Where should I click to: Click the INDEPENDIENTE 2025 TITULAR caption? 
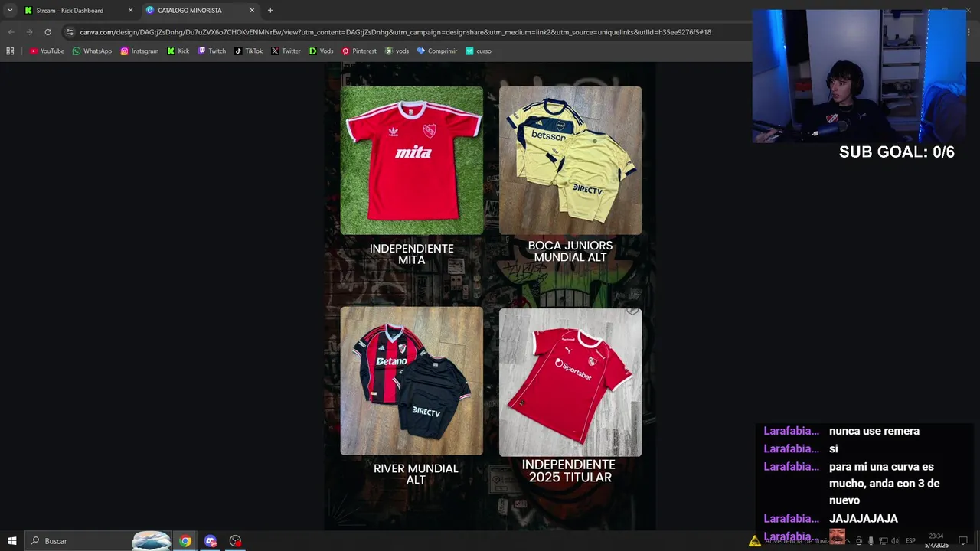(x=569, y=471)
